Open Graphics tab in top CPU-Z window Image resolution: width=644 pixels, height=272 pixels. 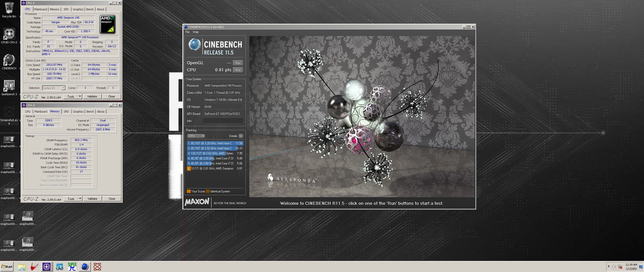[x=78, y=9]
